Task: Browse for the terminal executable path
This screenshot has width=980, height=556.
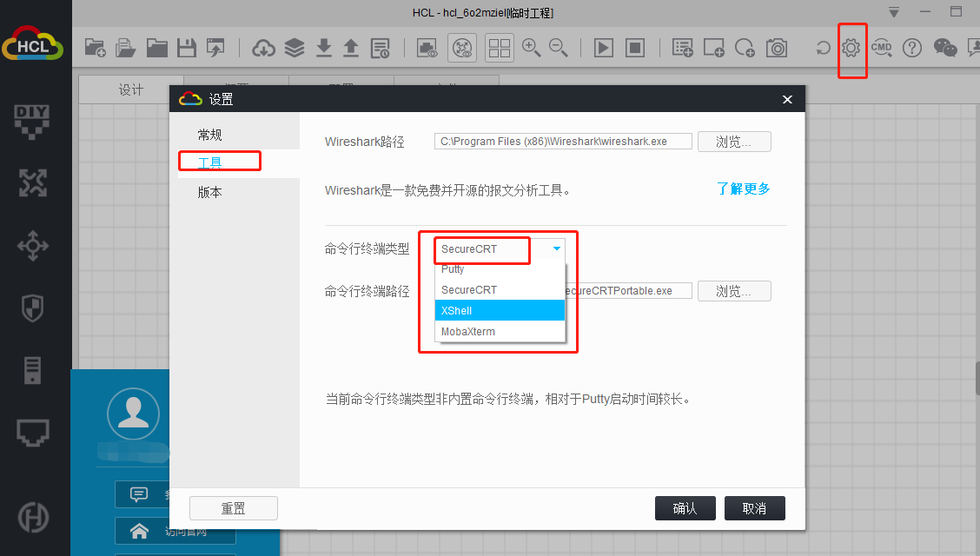Action: pos(734,291)
